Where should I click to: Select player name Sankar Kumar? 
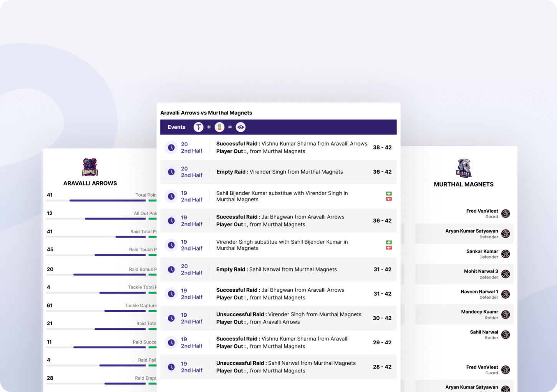tap(482, 251)
